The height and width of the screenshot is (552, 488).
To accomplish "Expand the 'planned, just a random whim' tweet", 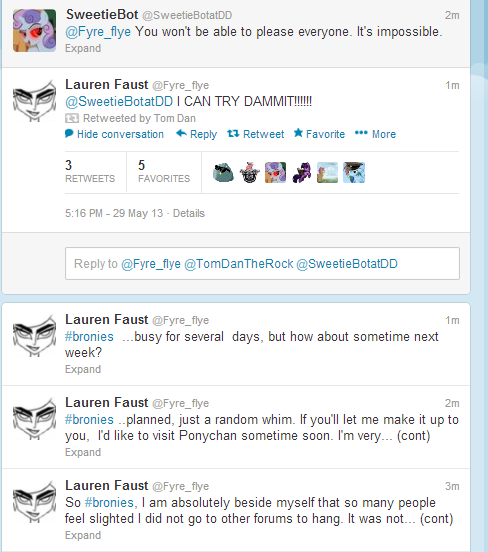I will (x=83, y=452).
